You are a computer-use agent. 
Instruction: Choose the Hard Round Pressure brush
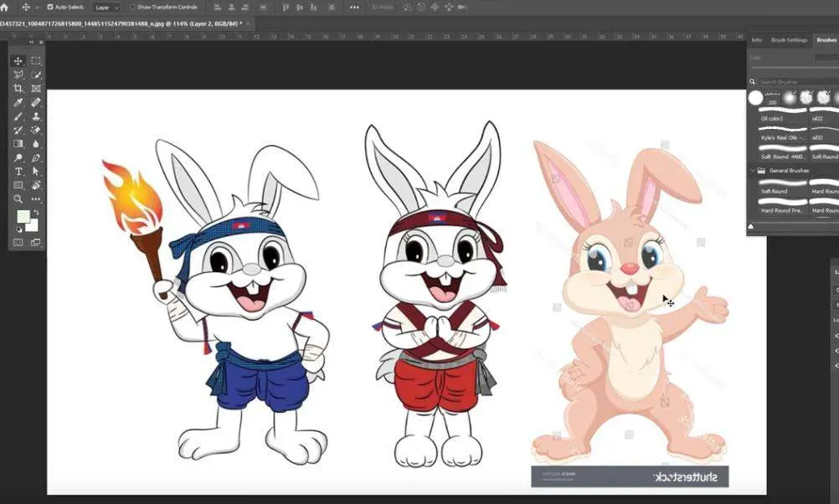[784, 207]
